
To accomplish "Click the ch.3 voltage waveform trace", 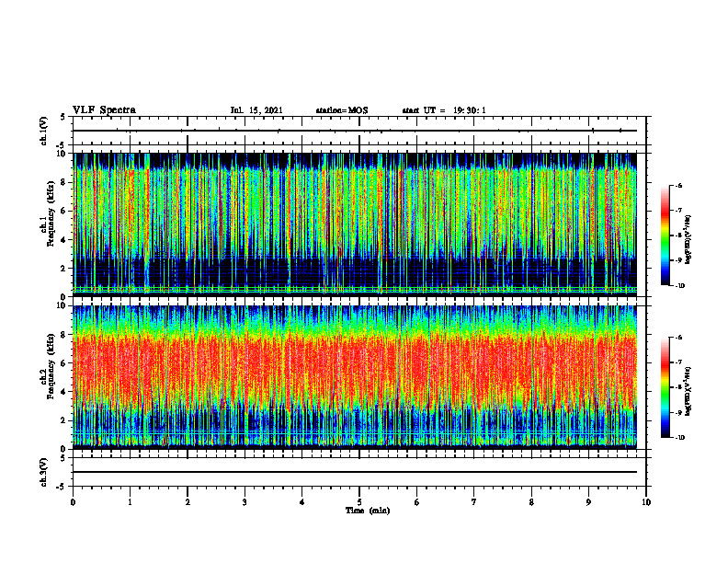I will click(355, 472).
